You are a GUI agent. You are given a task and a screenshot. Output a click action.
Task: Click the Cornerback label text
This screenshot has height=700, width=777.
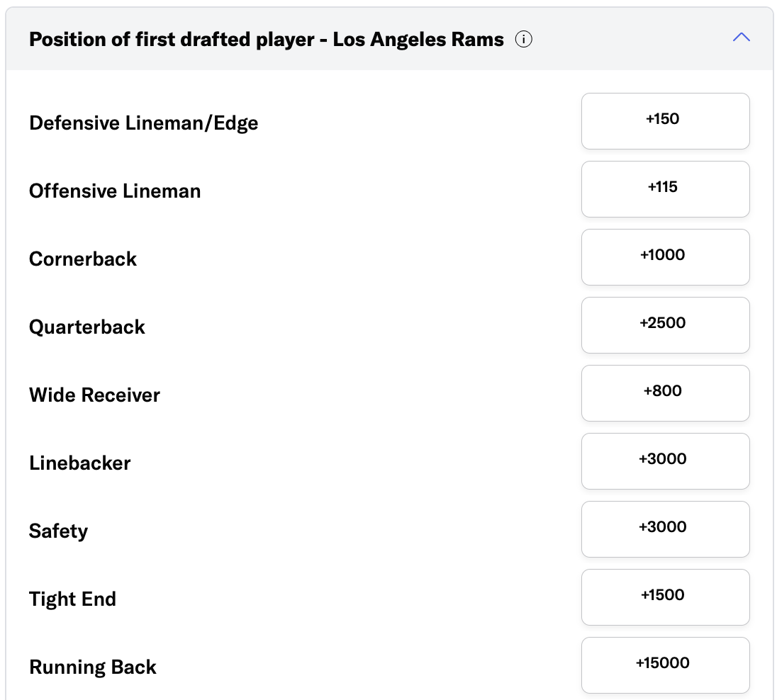(x=83, y=259)
